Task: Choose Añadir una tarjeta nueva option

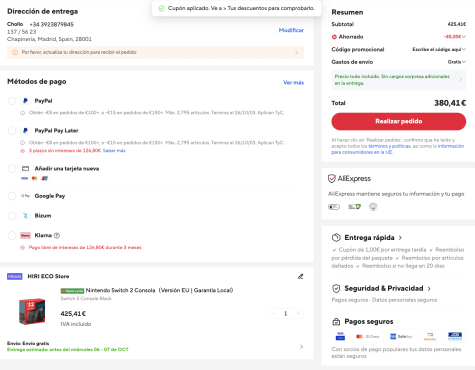Action: click(x=12, y=168)
